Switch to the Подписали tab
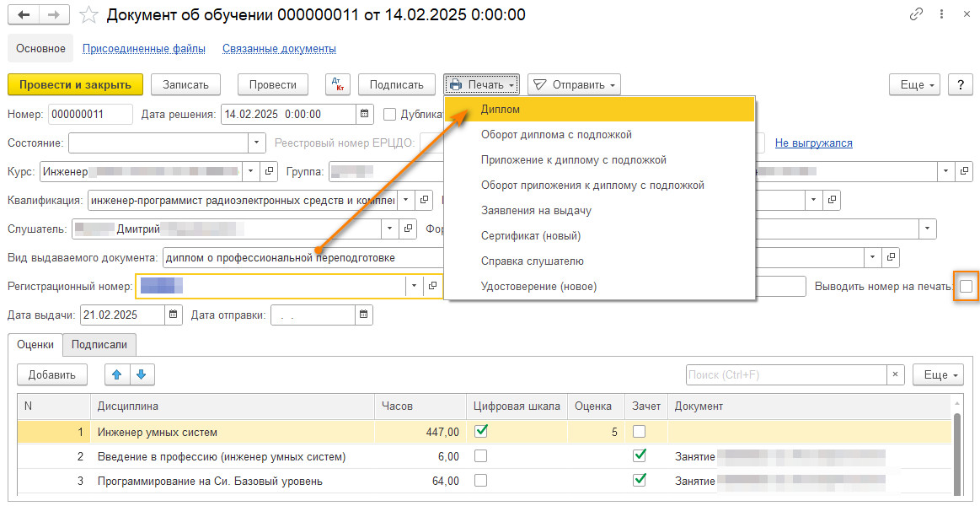 [x=99, y=344]
